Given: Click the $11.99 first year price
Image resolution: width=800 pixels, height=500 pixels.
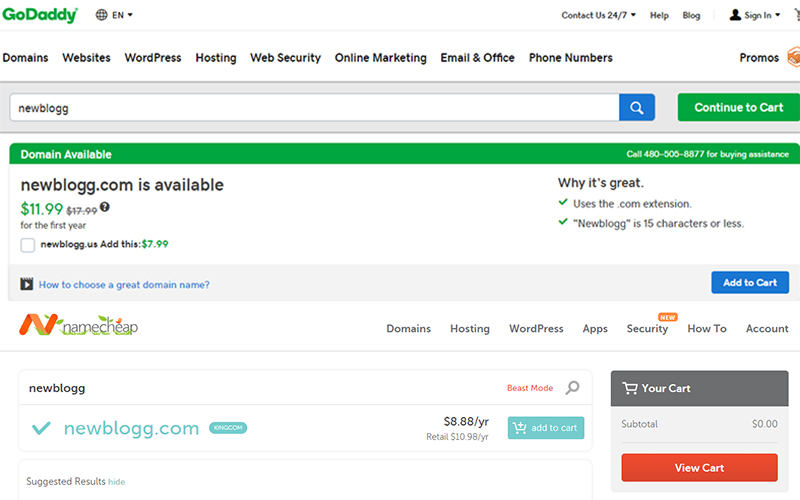Looking at the screenshot, I should tap(41, 209).
